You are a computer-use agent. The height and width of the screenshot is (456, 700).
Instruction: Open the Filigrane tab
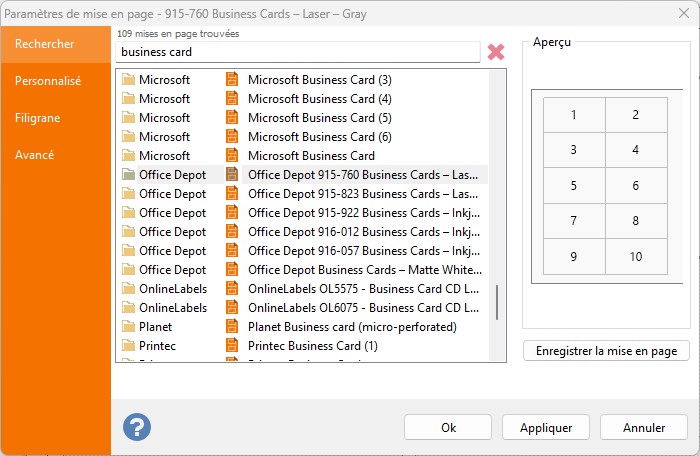point(55,118)
